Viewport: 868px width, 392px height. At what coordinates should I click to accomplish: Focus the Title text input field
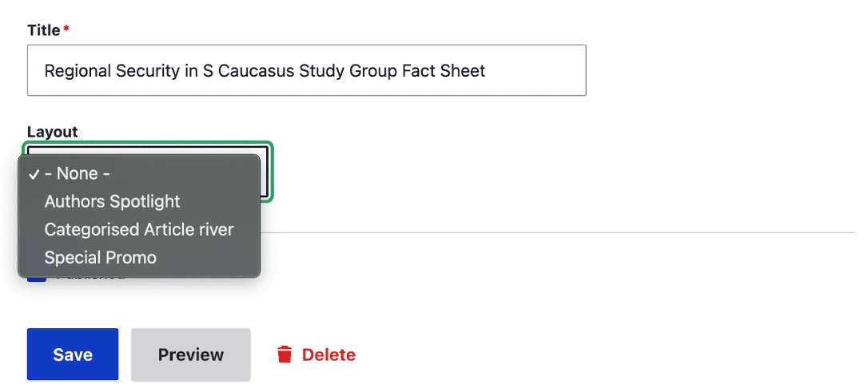306,70
